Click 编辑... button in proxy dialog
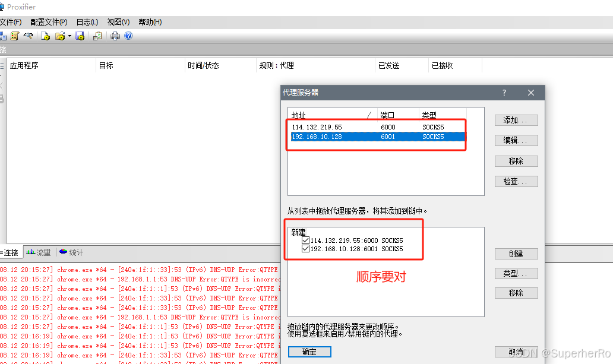Screen dimensions: 613x364 click(x=516, y=140)
